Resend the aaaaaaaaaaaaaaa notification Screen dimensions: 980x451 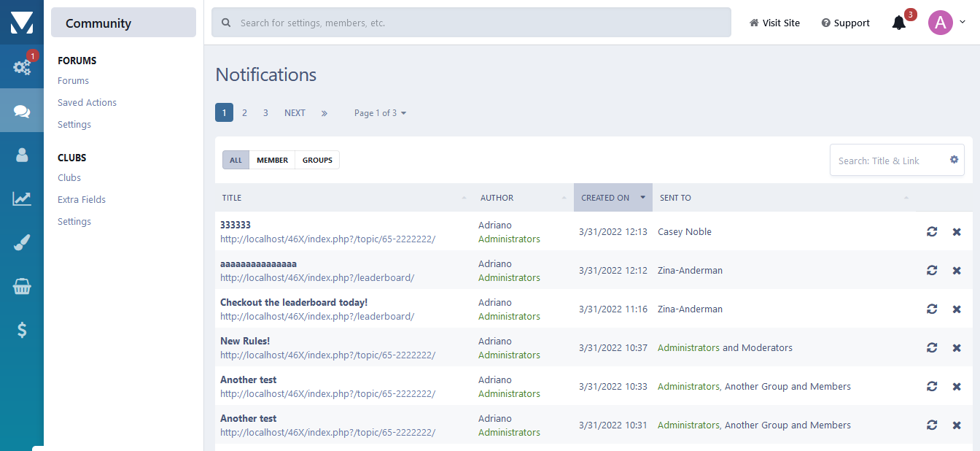click(932, 270)
